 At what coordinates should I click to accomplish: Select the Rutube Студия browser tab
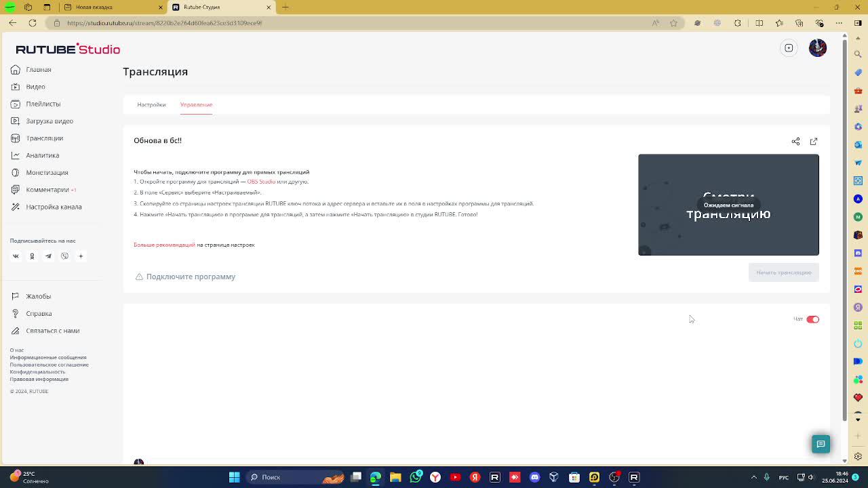[221, 7]
